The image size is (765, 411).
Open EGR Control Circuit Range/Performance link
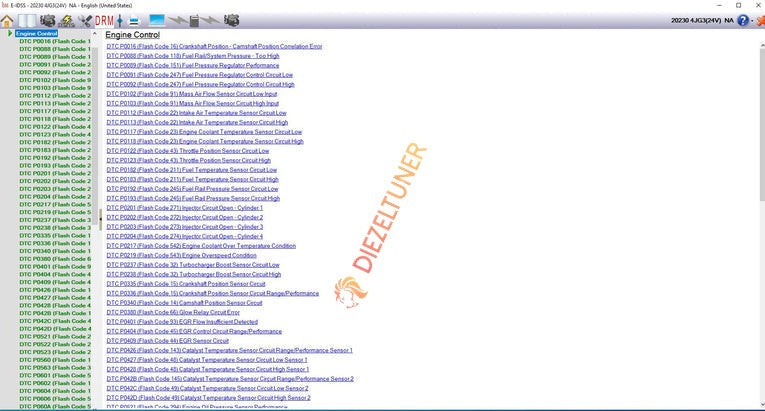click(x=194, y=331)
